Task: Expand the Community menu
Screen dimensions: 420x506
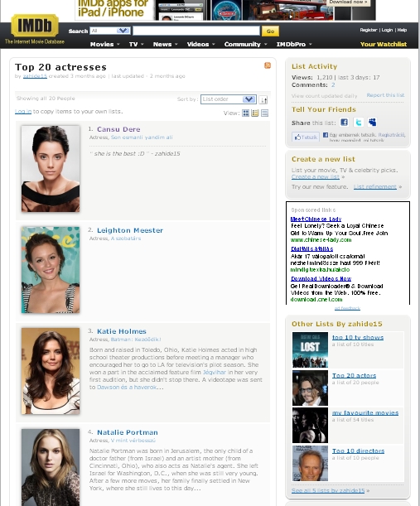Action: (x=246, y=44)
